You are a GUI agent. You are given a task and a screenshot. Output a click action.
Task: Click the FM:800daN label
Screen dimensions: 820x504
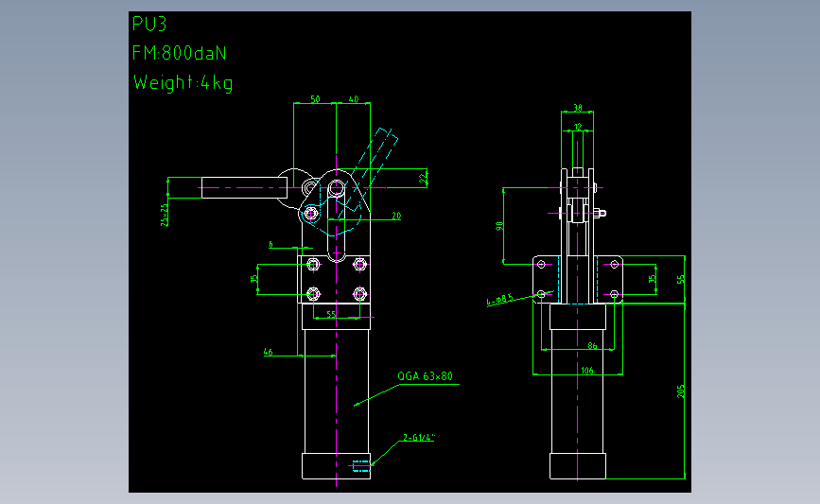click(180, 53)
